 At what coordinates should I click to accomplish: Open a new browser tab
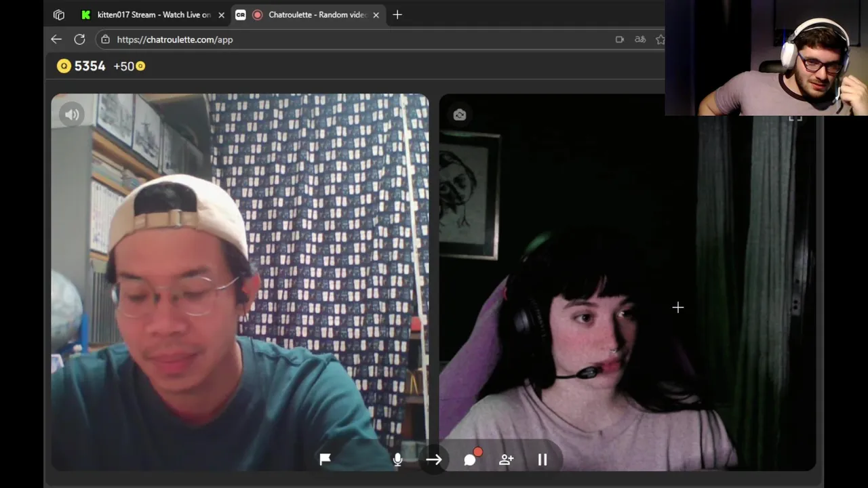click(x=397, y=14)
